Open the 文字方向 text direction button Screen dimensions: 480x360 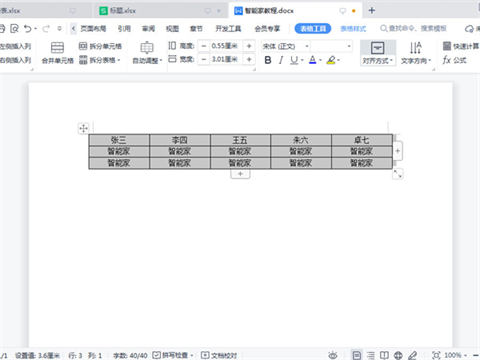(x=416, y=53)
